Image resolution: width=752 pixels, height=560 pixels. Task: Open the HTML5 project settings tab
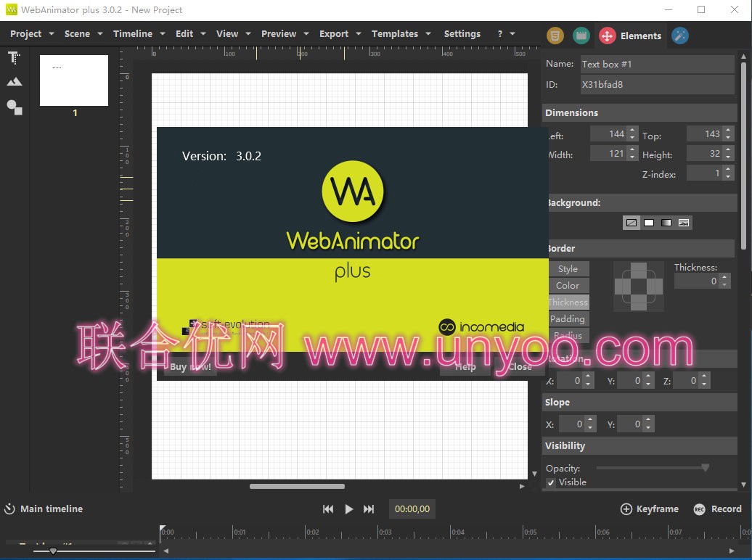[555, 36]
